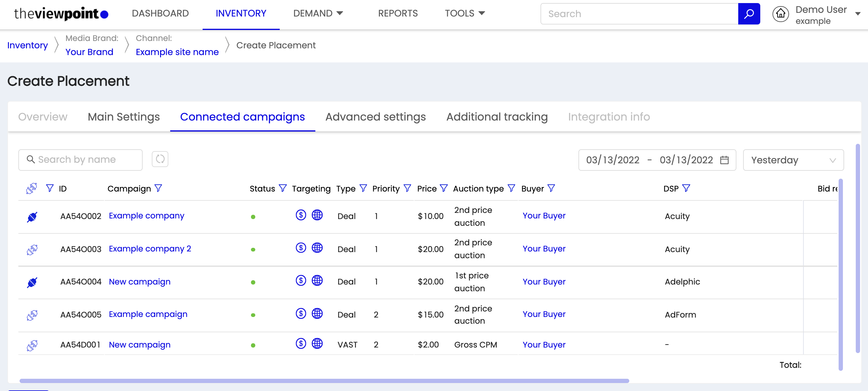Click the table's vertical scrollbar
This screenshot has height=391, width=868.
tap(840, 274)
